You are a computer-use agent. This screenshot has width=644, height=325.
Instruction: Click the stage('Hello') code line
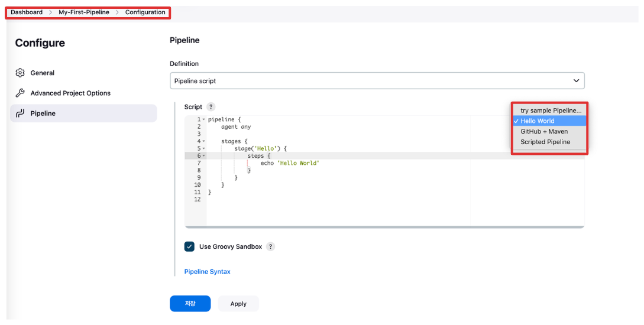tap(260, 148)
